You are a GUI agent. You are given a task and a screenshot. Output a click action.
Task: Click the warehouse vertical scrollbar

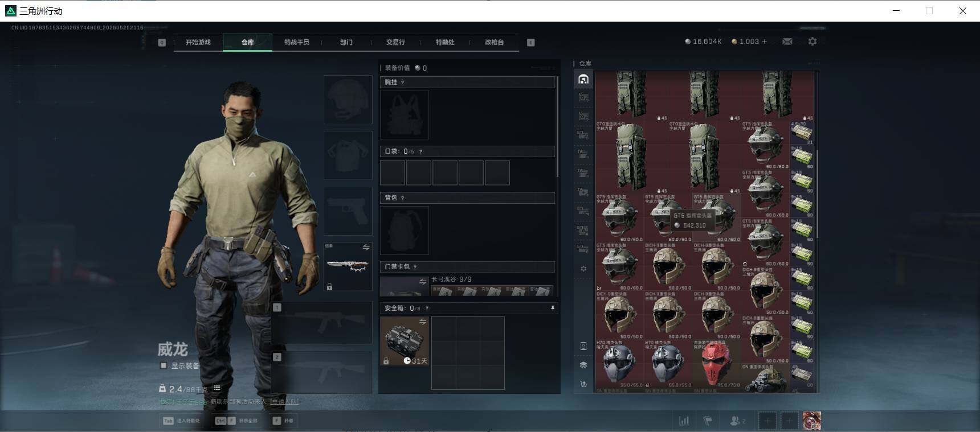click(818, 194)
